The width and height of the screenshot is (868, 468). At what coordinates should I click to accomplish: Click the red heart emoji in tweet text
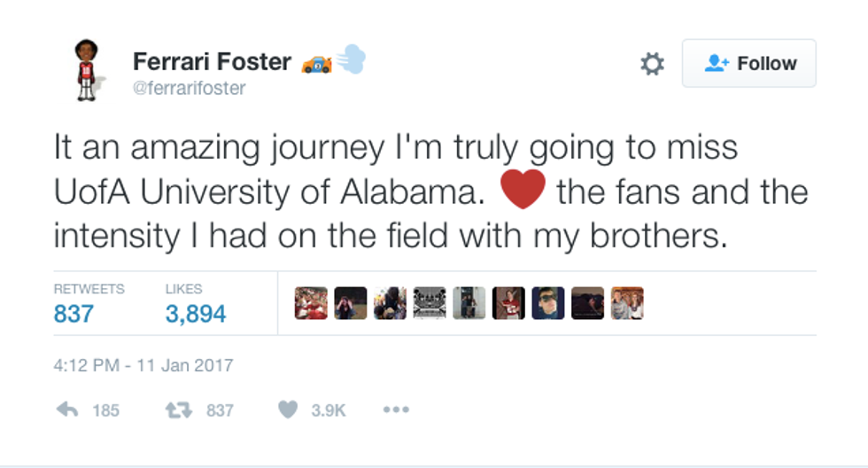coord(523,189)
